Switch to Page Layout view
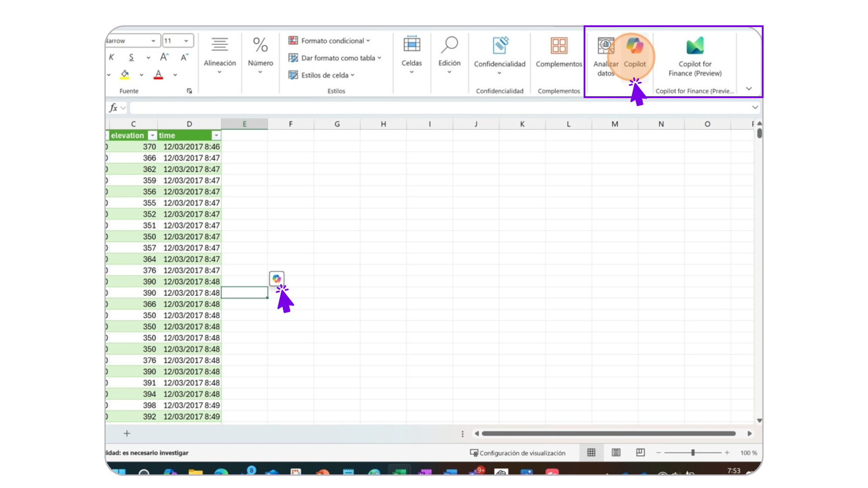The height and width of the screenshot is (488, 868). tap(616, 452)
